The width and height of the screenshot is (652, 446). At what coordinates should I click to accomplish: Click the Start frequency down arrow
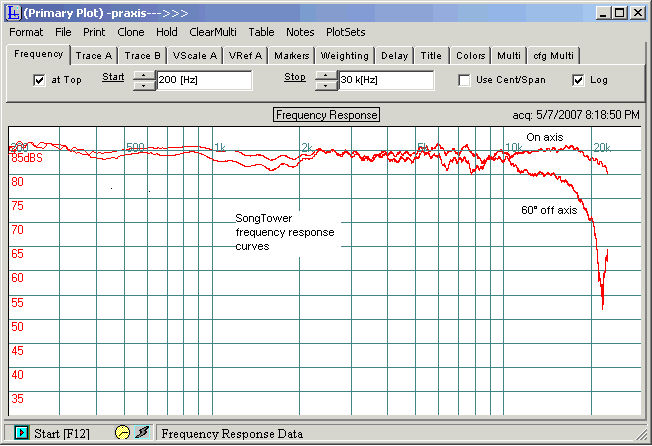coord(144,85)
